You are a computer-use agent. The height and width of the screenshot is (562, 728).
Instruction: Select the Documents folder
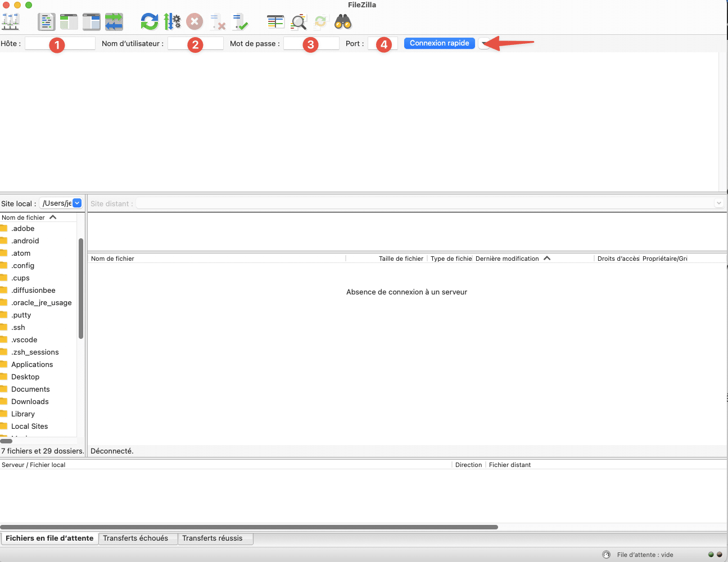click(x=30, y=389)
